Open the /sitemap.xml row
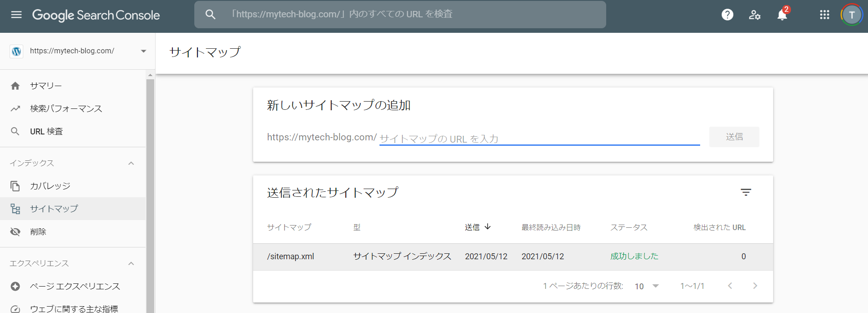Viewport: 868px width, 313px height. (291, 257)
